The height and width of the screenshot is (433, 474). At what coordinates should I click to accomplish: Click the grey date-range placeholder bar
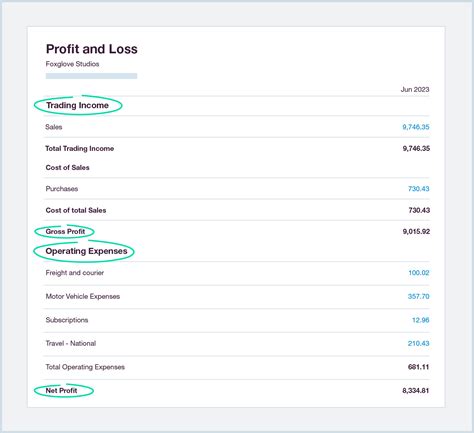[91, 76]
